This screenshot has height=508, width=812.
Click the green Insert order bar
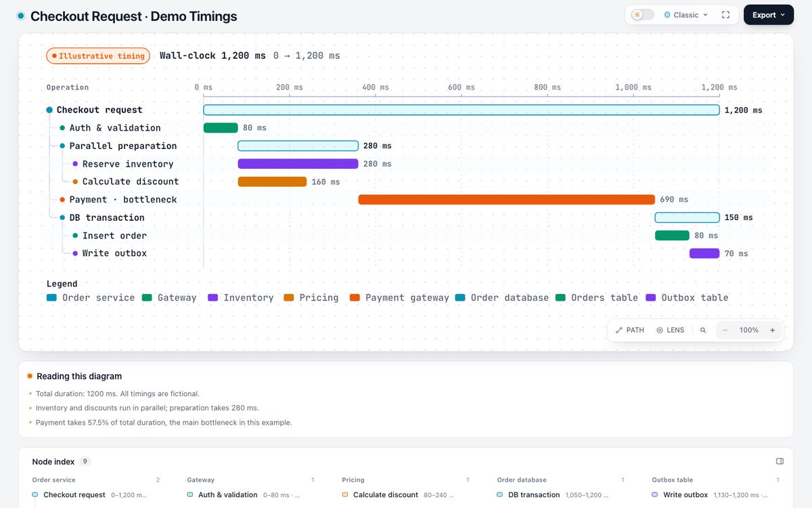[672, 236]
